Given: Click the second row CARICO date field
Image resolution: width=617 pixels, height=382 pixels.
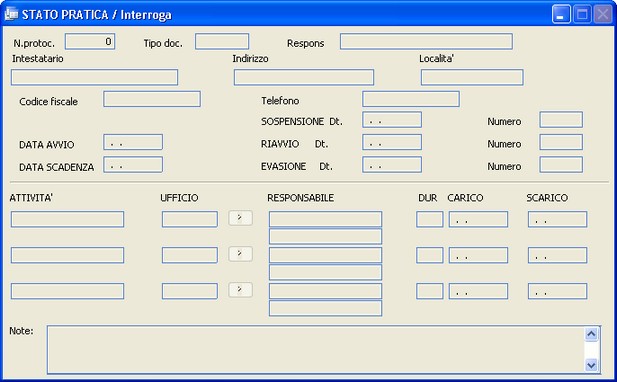Looking at the screenshot, I should [x=478, y=255].
